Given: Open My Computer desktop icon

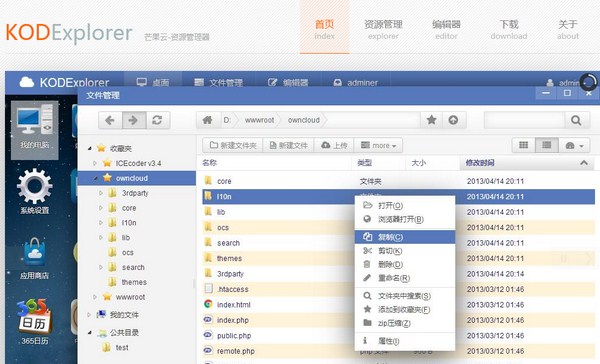Looking at the screenshot, I should click(35, 129).
